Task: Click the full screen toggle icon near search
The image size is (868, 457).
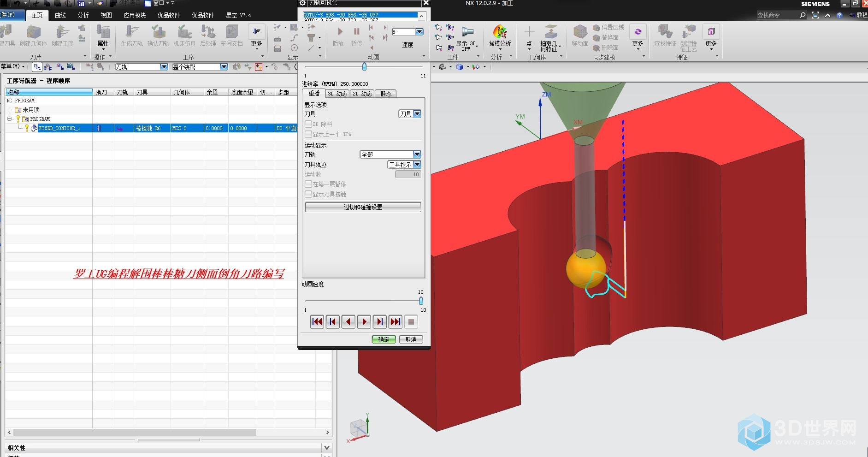Action: pos(815,15)
